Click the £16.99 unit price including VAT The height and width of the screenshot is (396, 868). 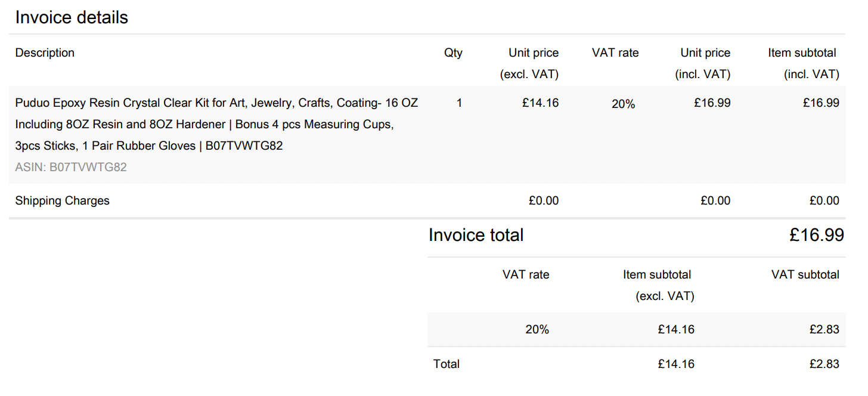pyautogui.click(x=712, y=103)
